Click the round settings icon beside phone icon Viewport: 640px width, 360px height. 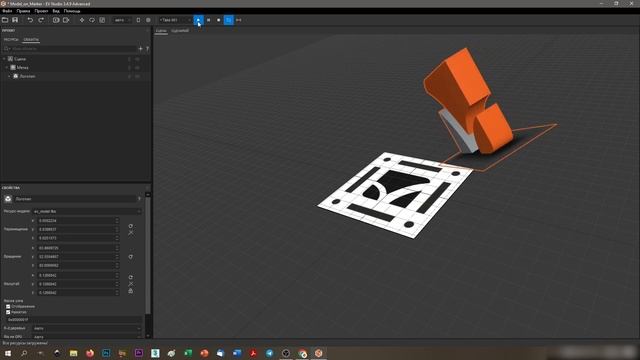[148, 20]
